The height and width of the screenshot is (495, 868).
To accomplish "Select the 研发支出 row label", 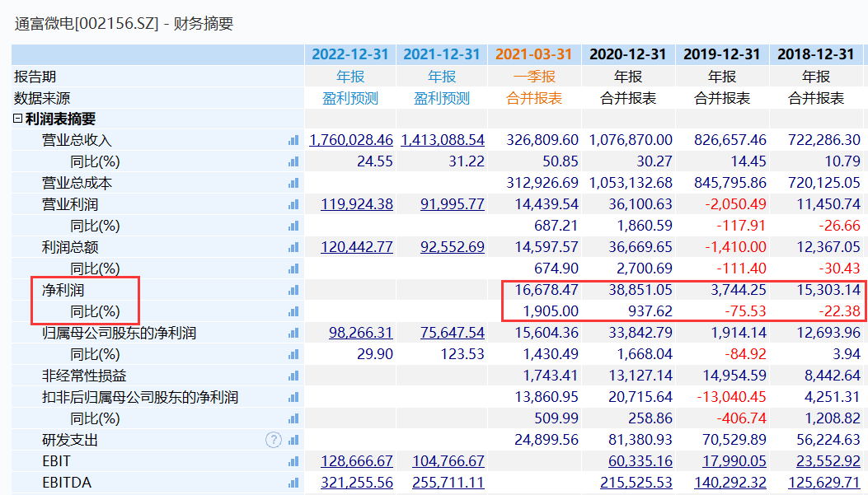I will pyautogui.click(x=70, y=441).
